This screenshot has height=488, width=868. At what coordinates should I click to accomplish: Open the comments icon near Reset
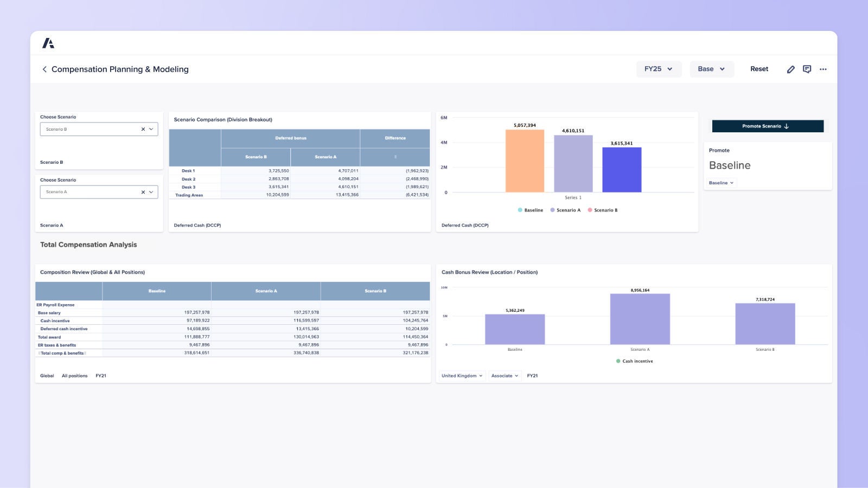pyautogui.click(x=807, y=69)
